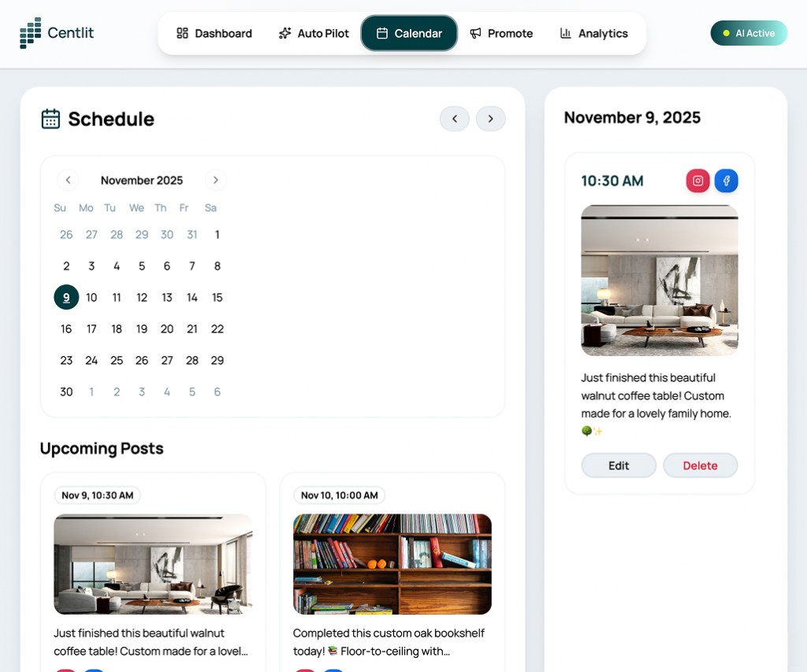Screen dimensions: 807x672
Task: Open Auto Pilot with the sparkle icon
Action: click(314, 33)
